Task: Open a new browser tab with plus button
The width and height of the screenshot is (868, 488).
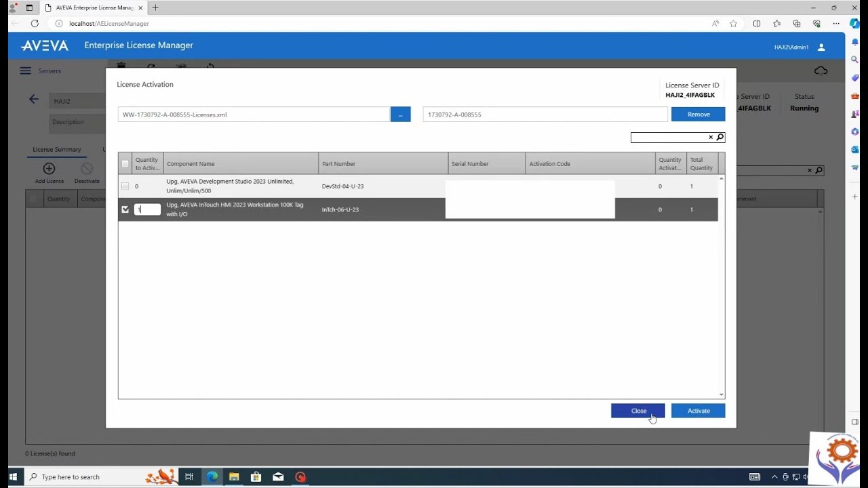Action: 155,7
